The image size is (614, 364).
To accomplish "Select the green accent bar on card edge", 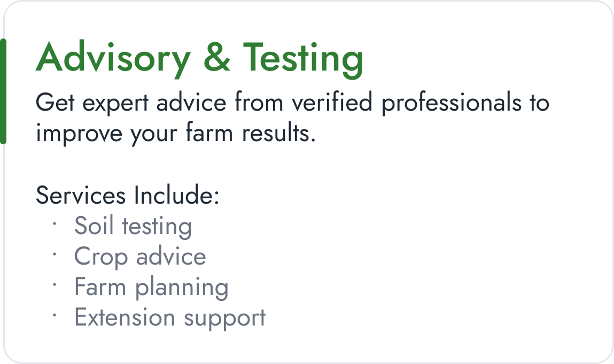I will coord(3,91).
